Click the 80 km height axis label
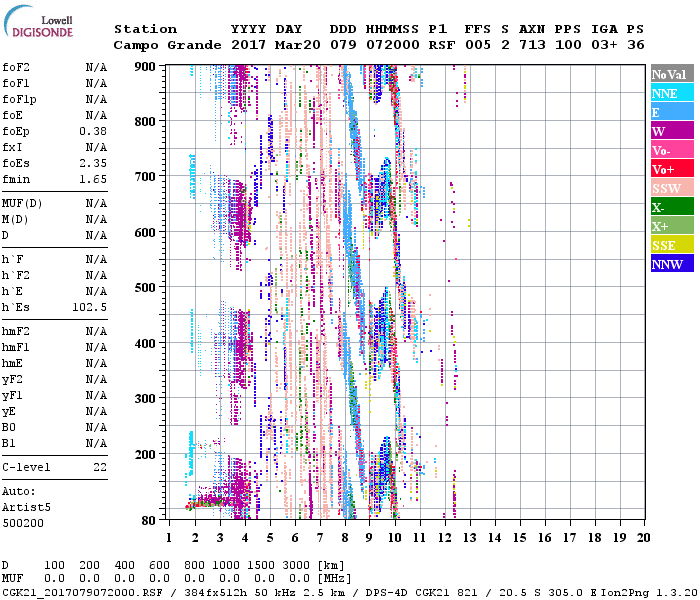 pyautogui.click(x=148, y=521)
